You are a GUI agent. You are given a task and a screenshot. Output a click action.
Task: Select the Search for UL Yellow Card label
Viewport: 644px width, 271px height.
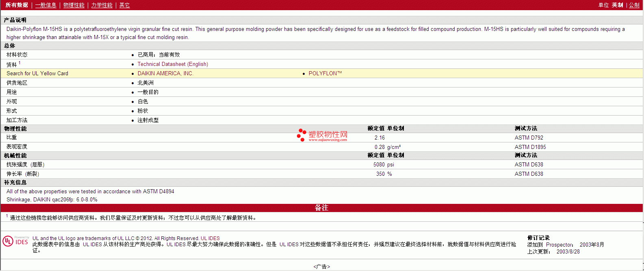[x=37, y=73]
